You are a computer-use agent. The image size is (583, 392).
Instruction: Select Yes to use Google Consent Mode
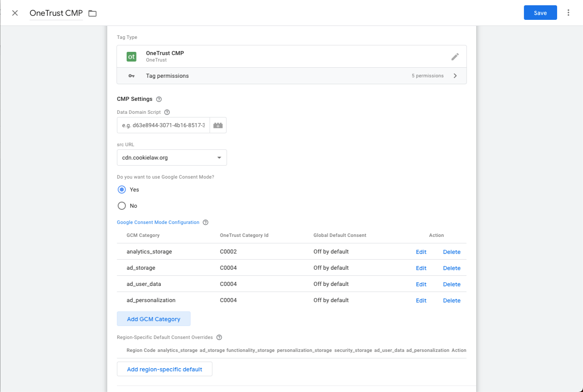tap(122, 190)
